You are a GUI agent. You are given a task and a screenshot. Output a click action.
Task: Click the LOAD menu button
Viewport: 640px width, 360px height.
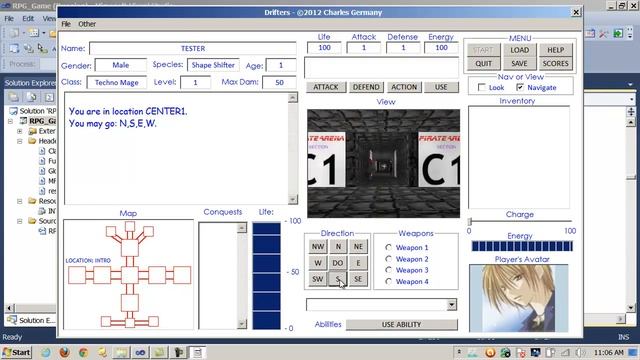519,50
